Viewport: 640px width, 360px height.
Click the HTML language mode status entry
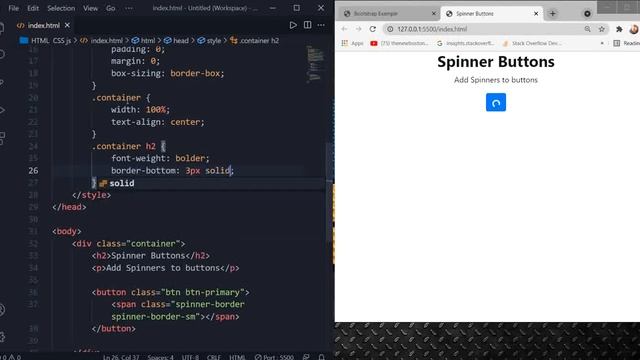[237, 357]
